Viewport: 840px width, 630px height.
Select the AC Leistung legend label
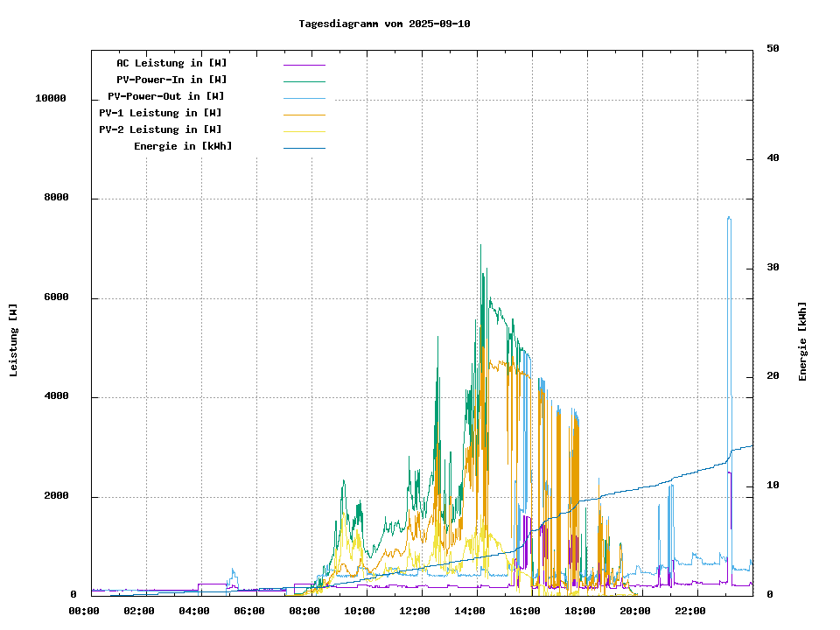(171, 63)
